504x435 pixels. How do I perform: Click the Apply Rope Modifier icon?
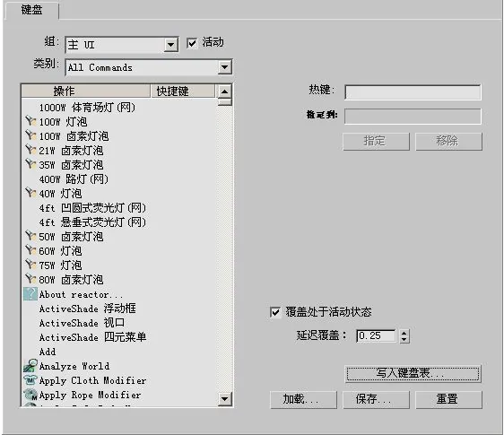(x=30, y=395)
